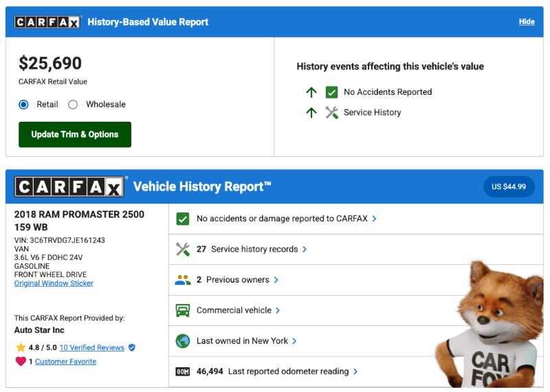This screenshot has height=392, width=550.
Task: Click the previous owners people icon
Action: pos(182,280)
